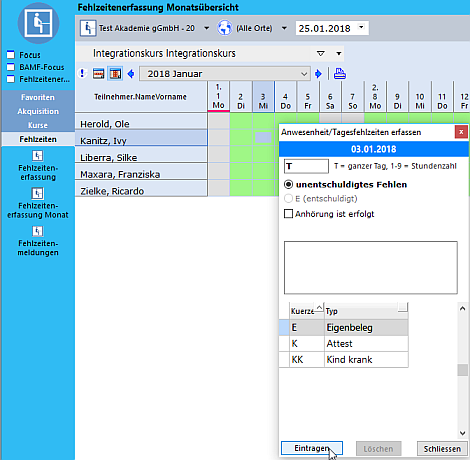470x460 pixels.
Task: Click the Eintragen button
Action: (x=312, y=448)
